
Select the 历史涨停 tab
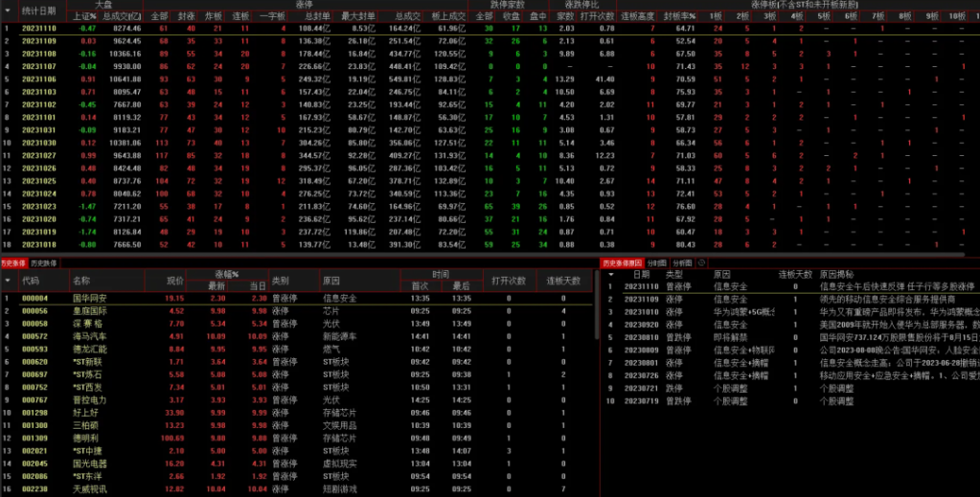click(x=13, y=262)
